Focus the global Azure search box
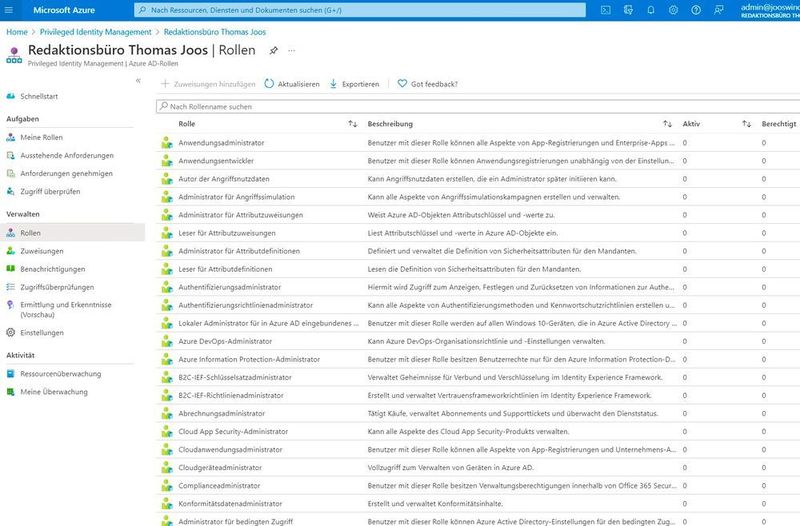 pos(360,10)
